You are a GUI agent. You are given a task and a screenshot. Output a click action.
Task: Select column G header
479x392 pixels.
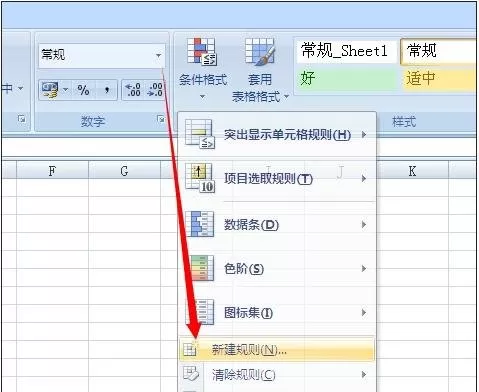(x=124, y=171)
